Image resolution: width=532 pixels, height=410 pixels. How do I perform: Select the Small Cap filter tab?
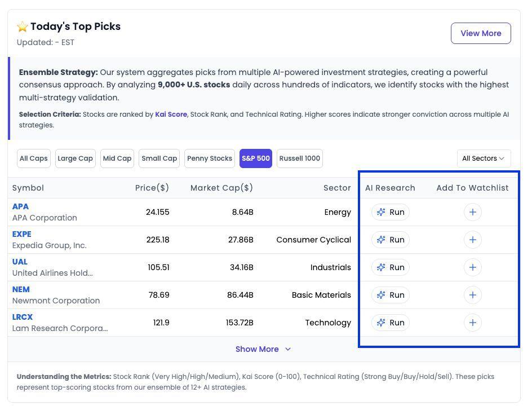pos(159,158)
